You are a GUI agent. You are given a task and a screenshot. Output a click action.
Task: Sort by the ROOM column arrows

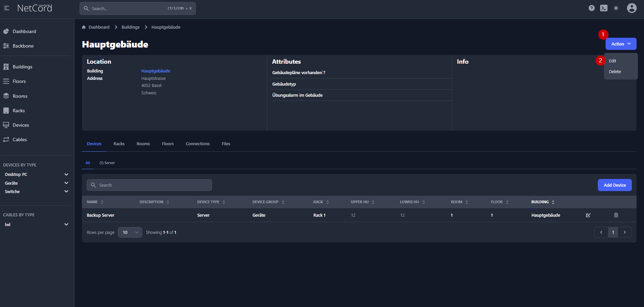click(x=467, y=202)
